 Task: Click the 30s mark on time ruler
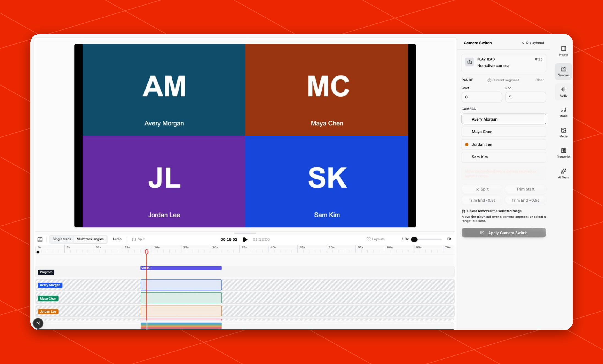215,247
